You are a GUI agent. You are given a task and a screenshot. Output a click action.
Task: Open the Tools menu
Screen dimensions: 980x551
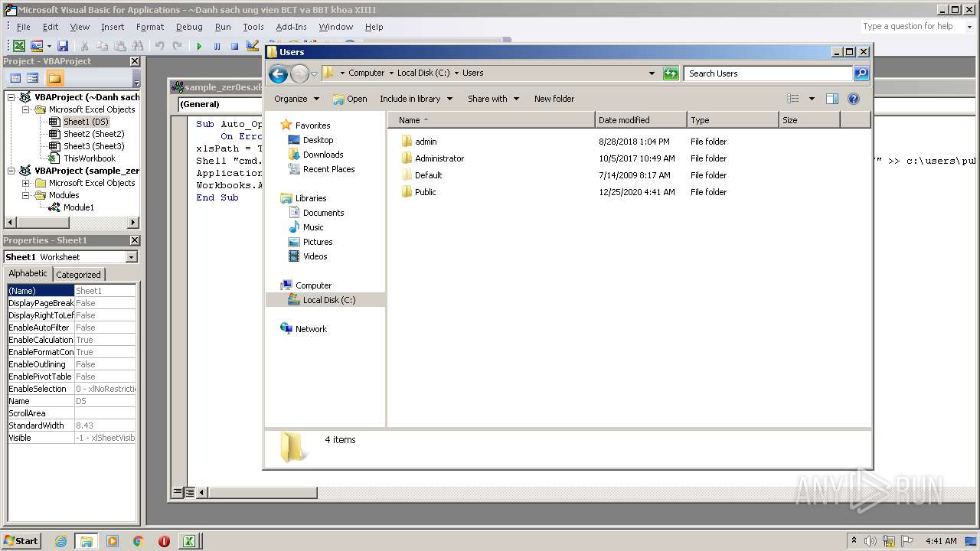click(x=253, y=27)
